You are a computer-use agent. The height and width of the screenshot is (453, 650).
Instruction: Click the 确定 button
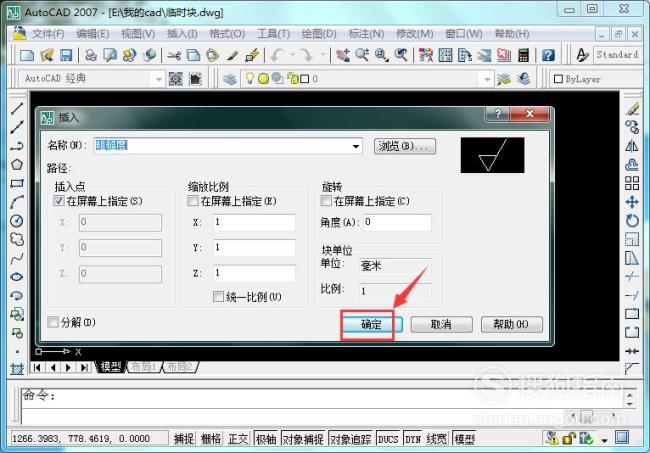click(x=371, y=325)
